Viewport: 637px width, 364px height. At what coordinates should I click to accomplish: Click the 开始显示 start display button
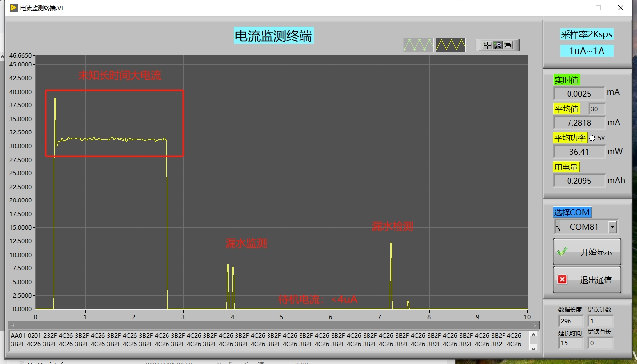[x=586, y=252]
